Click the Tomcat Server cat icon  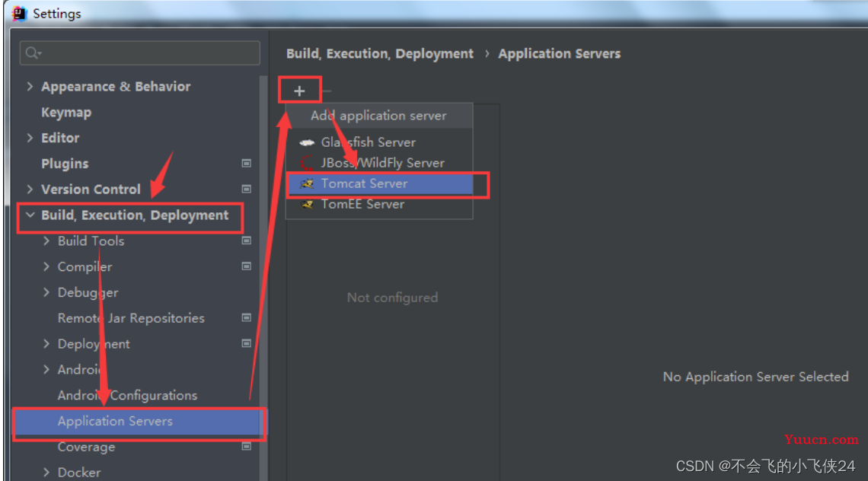307,183
